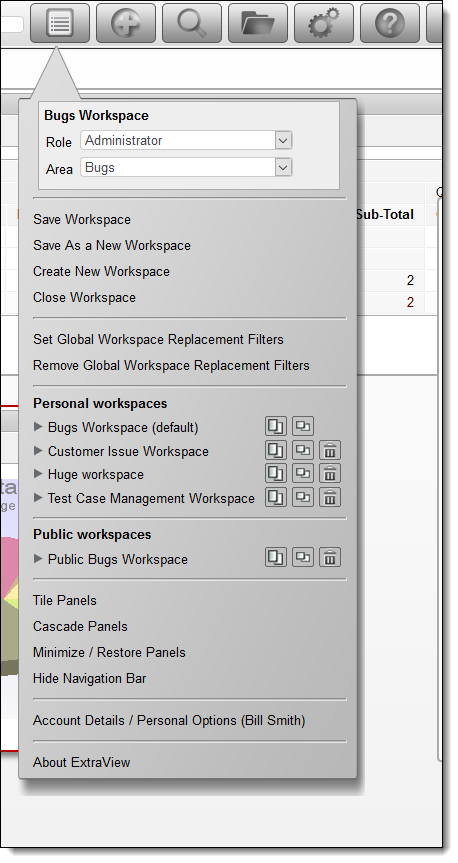Click the first copy icon beside Huge workspace
This screenshot has height=863, width=458.
click(276, 473)
